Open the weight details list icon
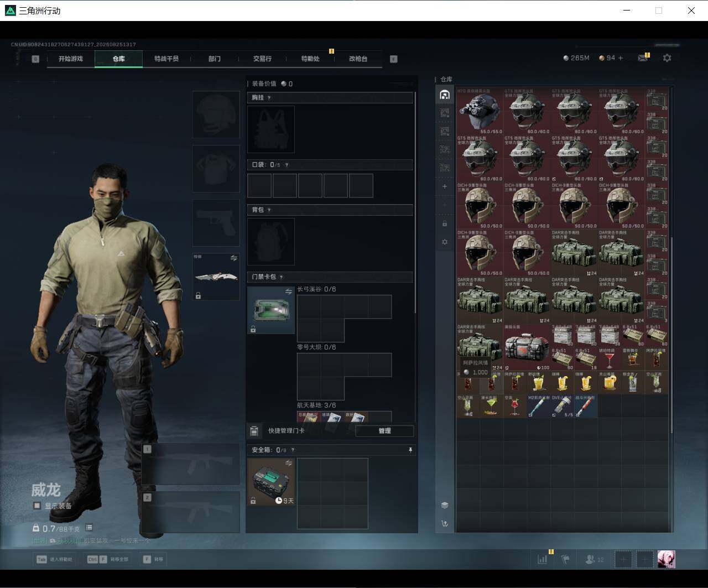Viewport: 708px width, 588px height. pos(89,528)
